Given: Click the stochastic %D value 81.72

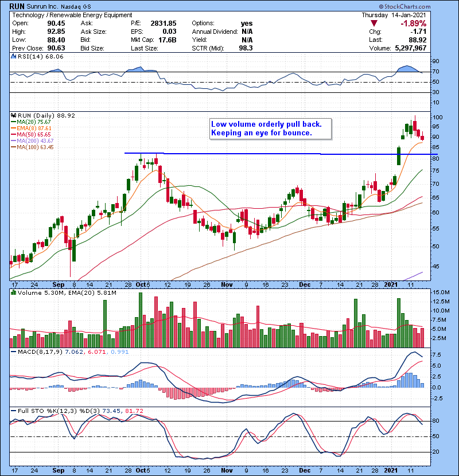Looking at the screenshot, I should (x=134, y=411).
